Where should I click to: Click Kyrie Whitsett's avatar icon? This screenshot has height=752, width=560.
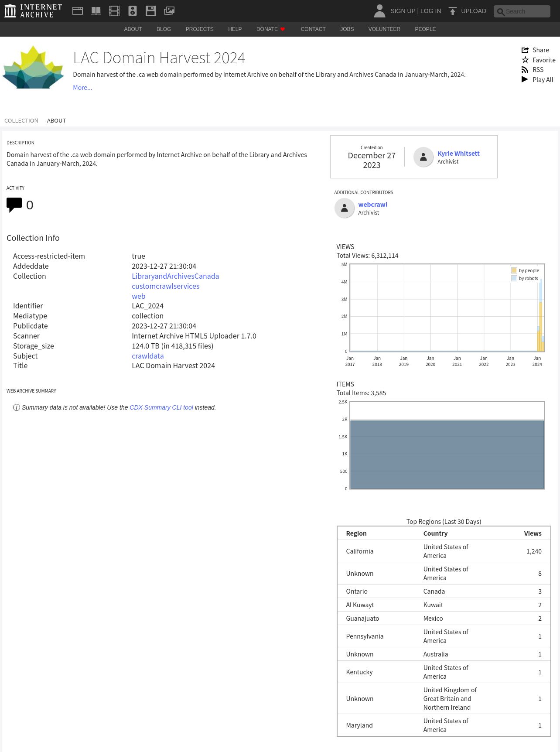(423, 157)
